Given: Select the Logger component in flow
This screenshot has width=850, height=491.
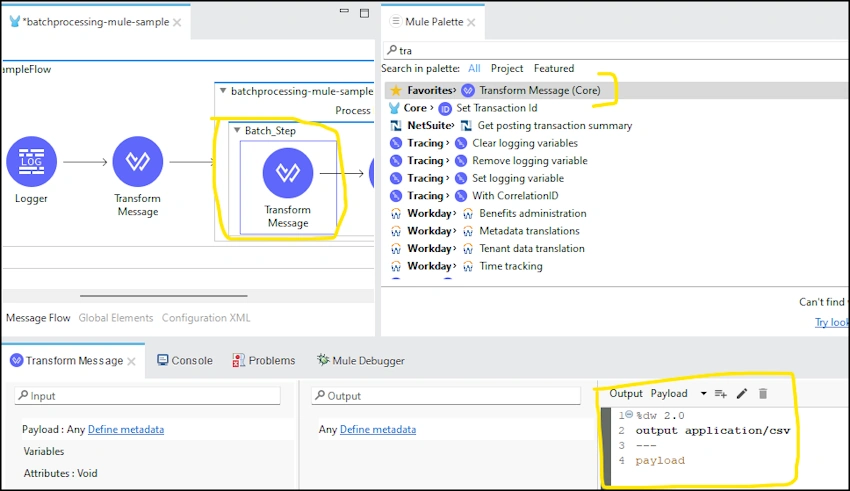Looking at the screenshot, I should click(31, 161).
